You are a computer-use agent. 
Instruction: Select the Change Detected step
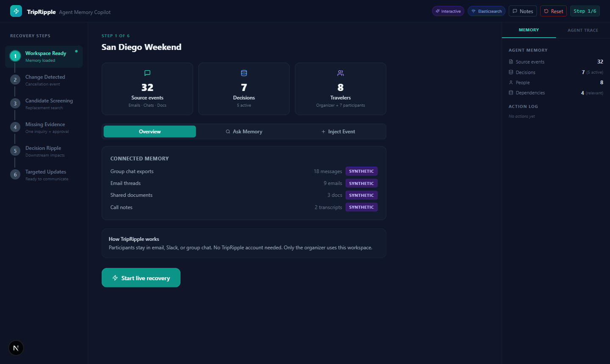pyautogui.click(x=44, y=80)
